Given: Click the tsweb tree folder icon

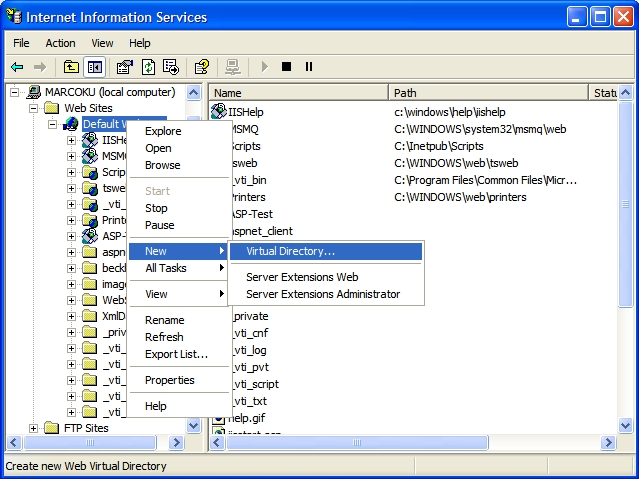Looking at the screenshot, I should pos(90,188).
